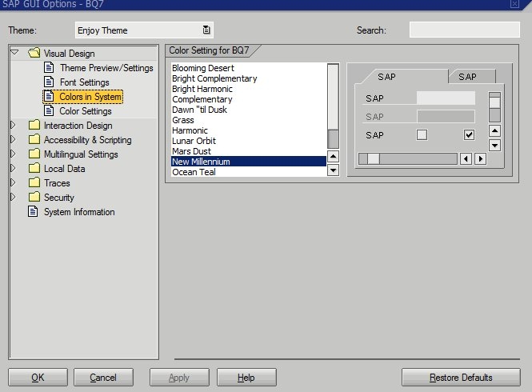
Task: Select Bright Harmonic color scheme
Action: coord(249,89)
